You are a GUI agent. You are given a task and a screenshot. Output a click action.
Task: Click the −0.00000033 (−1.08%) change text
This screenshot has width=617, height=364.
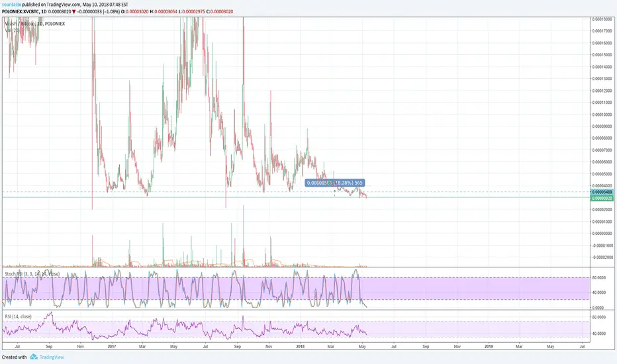98,11
